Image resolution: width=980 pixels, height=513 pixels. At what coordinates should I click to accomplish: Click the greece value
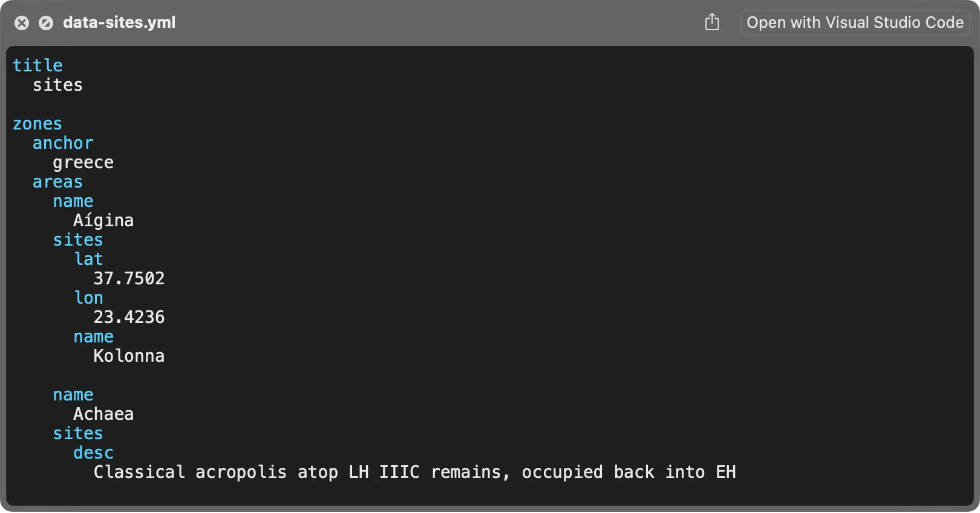tap(83, 162)
